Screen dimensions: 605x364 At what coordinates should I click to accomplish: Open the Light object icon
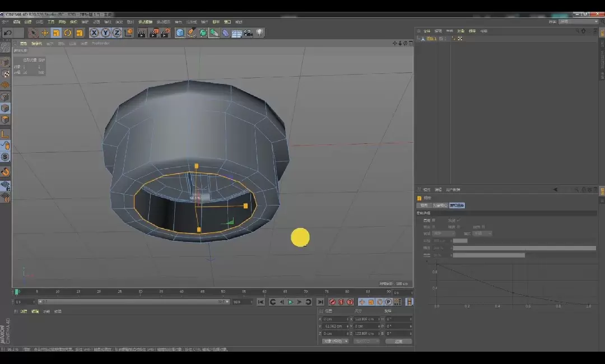(260, 33)
